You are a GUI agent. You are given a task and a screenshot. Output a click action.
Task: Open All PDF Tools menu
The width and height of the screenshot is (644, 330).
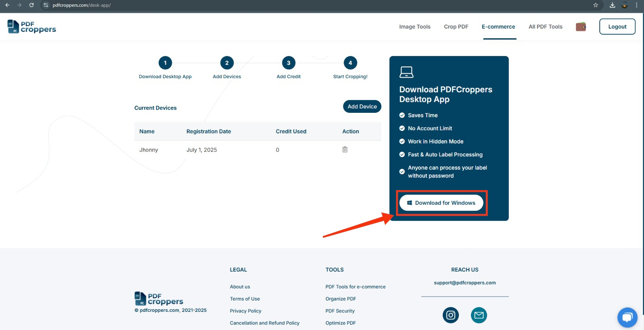coord(545,27)
